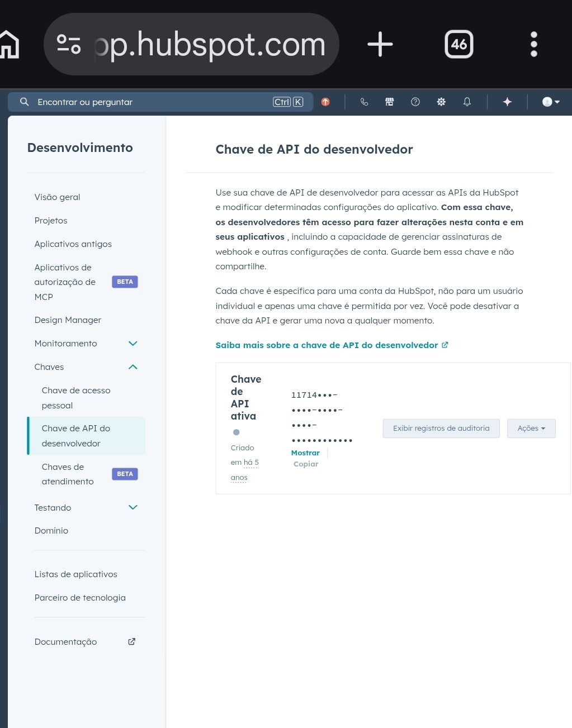Expand the Monitoramento section

click(x=133, y=344)
